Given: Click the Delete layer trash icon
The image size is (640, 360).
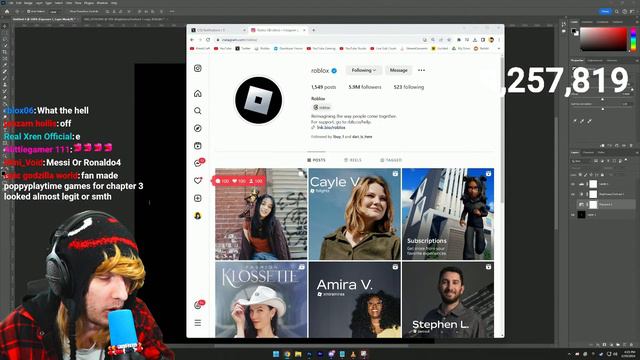Looking at the screenshot, I should [x=631, y=344].
